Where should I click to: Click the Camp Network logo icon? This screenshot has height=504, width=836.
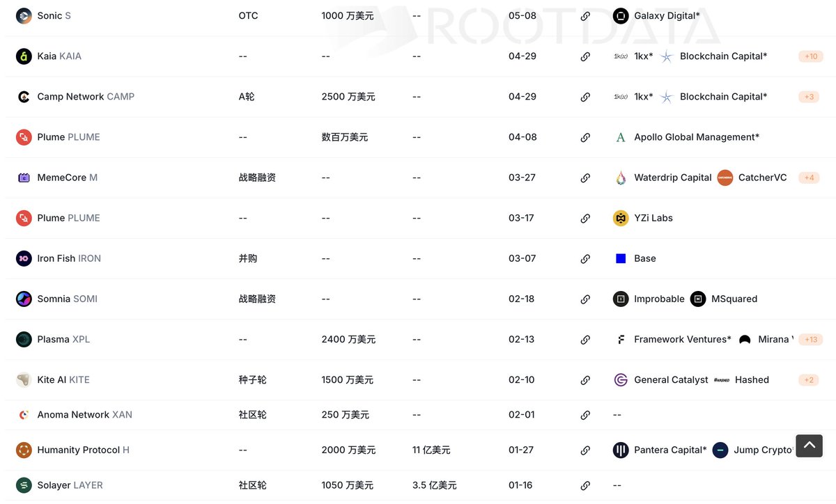tap(24, 97)
